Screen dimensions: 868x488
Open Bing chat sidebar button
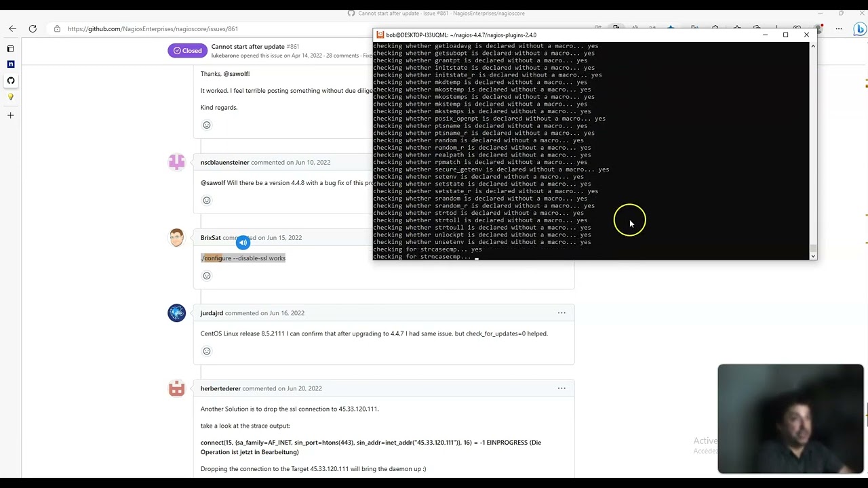tap(859, 29)
